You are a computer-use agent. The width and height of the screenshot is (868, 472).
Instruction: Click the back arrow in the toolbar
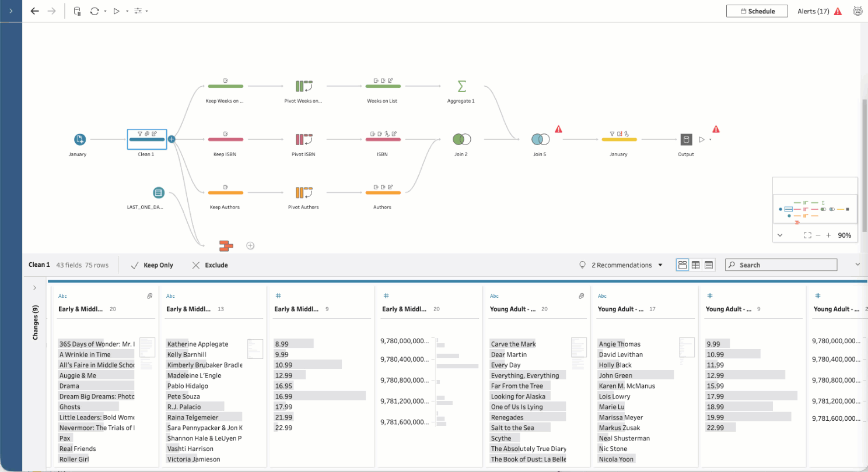coord(34,11)
